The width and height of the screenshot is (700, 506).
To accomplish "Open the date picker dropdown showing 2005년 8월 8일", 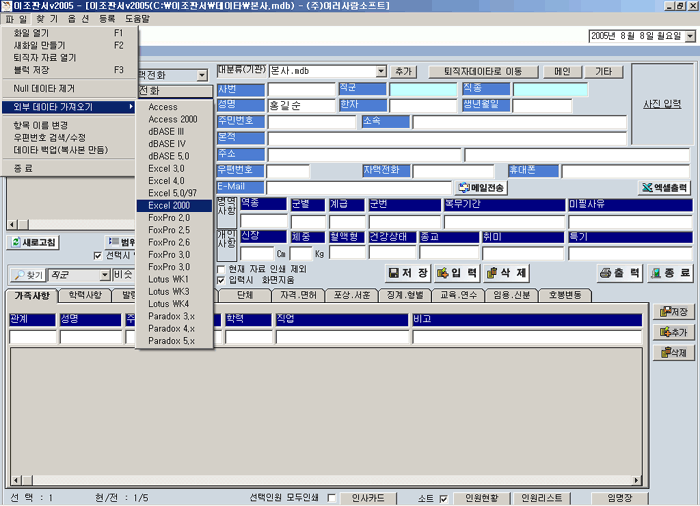I will tap(689, 36).
